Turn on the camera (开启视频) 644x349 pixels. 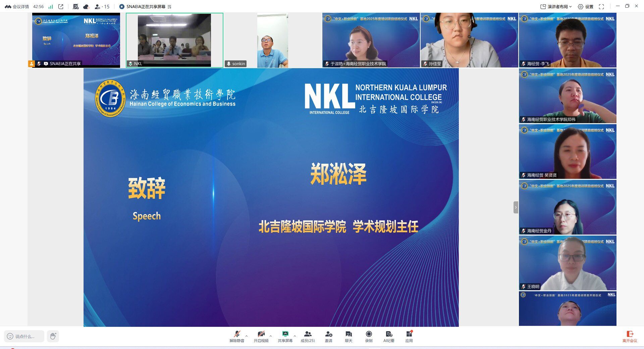coord(261,336)
